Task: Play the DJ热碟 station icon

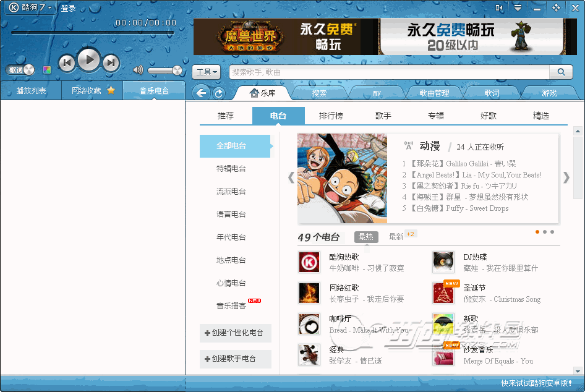Action: click(x=443, y=262)
